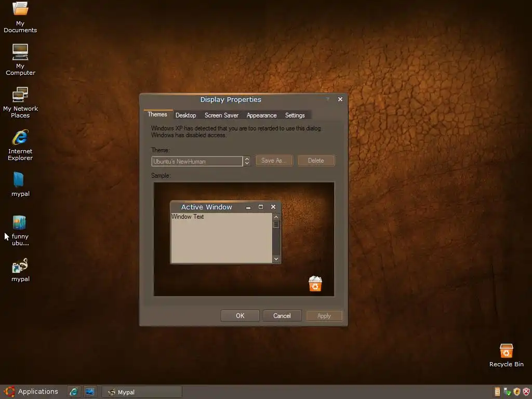Open the Settings tab
This screenshot has width=532, height=399.
295,115
